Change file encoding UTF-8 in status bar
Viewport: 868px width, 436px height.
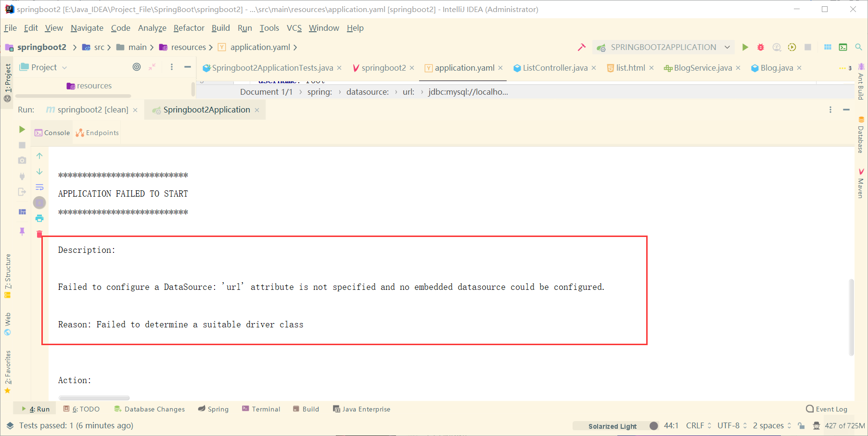click(732, 425)
